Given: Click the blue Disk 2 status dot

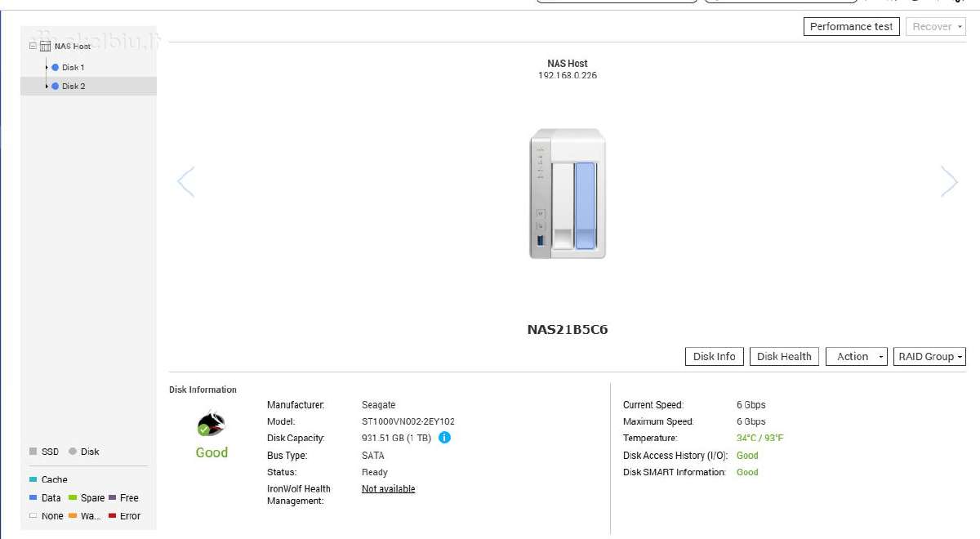Looking at the screenshot, I should [x=55, y=86].
